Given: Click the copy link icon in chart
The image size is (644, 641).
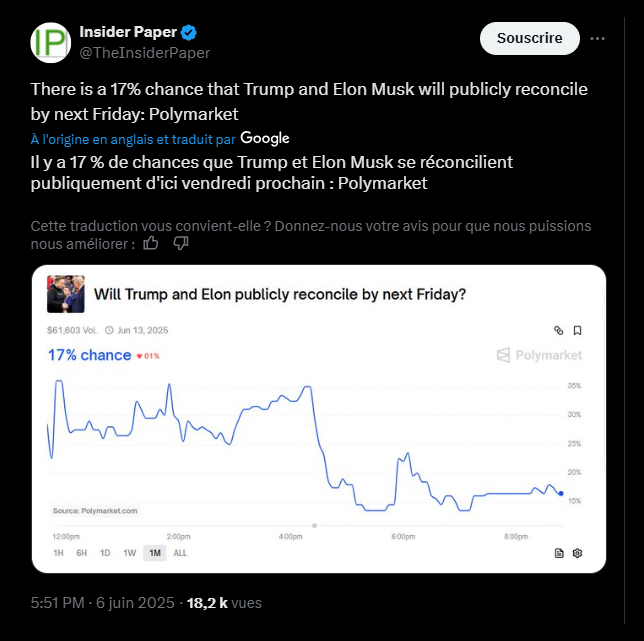Looking at the screenshot, I should pos(559,330).
